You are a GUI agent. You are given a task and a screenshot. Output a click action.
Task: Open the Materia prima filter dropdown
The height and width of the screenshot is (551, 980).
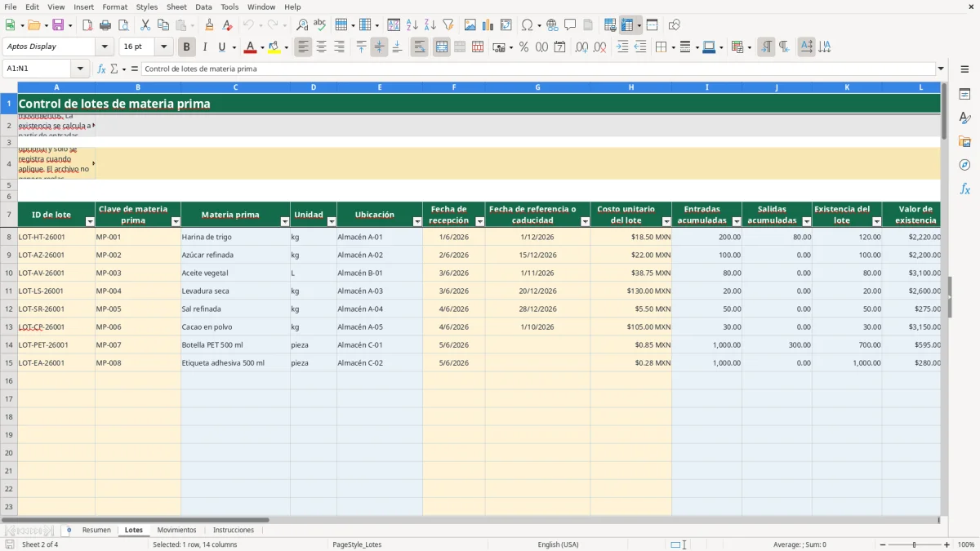click(x=285, y=221)
